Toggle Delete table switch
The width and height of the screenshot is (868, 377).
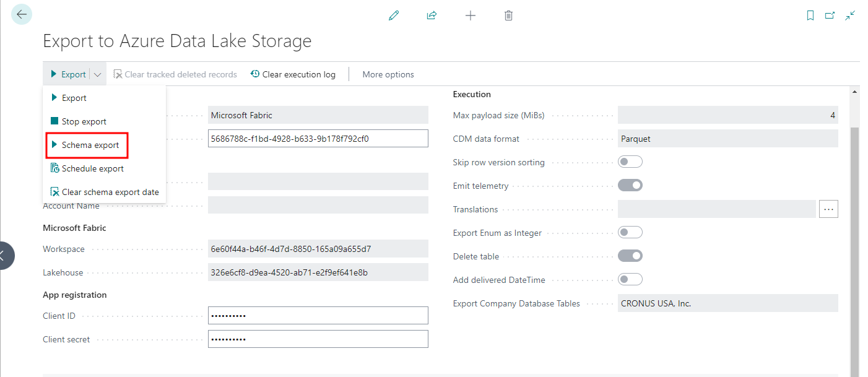click(630, 256)
